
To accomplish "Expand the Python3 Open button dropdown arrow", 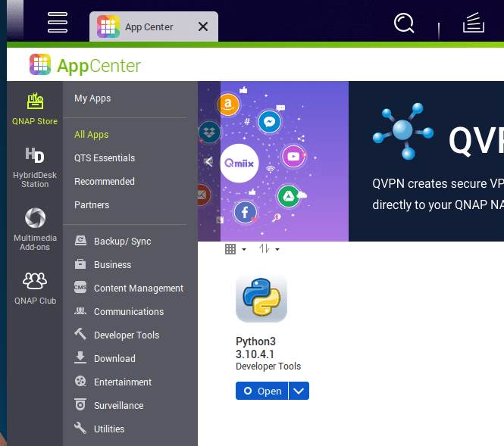I will tap(299, 391).
